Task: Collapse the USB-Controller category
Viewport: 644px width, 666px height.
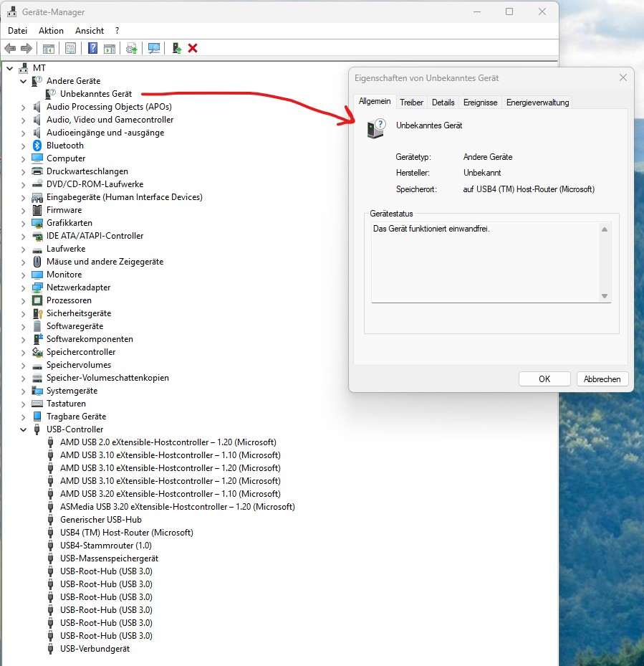Action: click(24, 429)
